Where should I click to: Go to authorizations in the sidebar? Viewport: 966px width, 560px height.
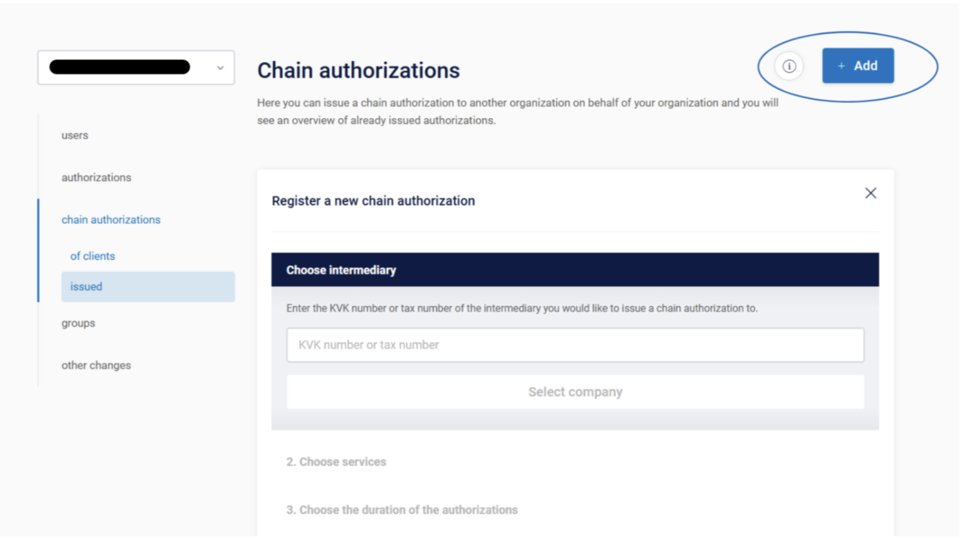96,177
